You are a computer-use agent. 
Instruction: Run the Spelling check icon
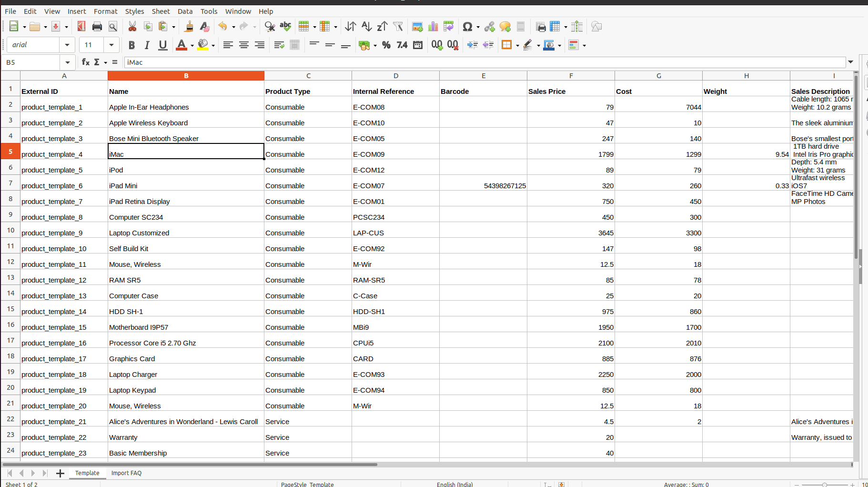click(x=285, y=27)
